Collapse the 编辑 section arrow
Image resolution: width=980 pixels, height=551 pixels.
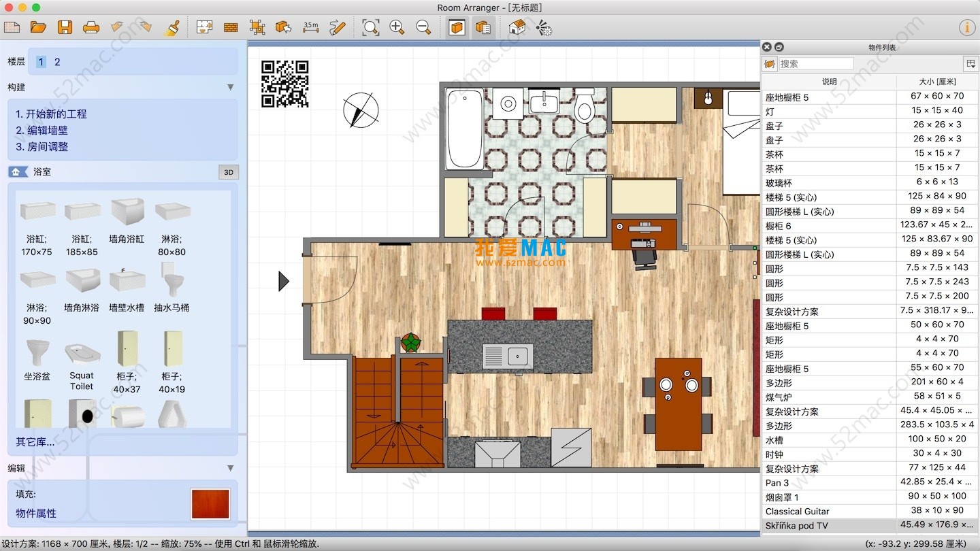tap(230, 468)
